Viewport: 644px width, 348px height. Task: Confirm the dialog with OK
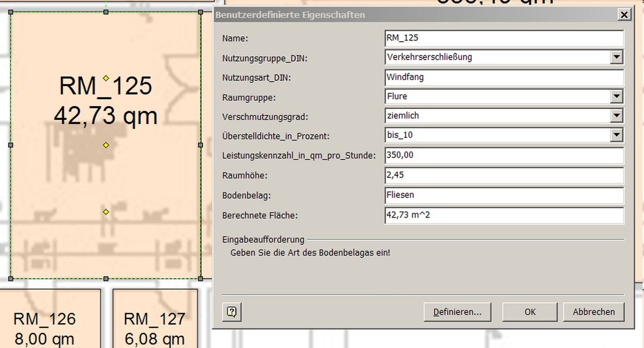point(530,312)
